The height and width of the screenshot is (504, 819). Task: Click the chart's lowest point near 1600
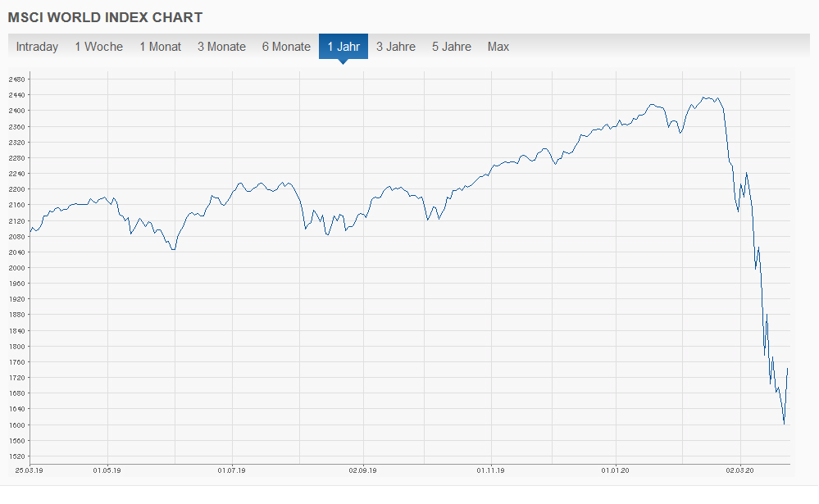(x=784, y=424)
